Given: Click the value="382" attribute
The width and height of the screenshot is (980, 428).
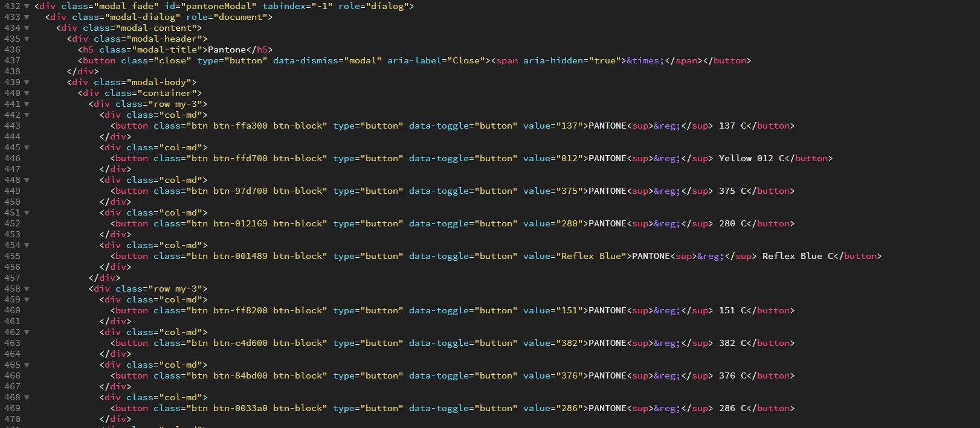Looking at the screenshot, I should pos(553,343).
